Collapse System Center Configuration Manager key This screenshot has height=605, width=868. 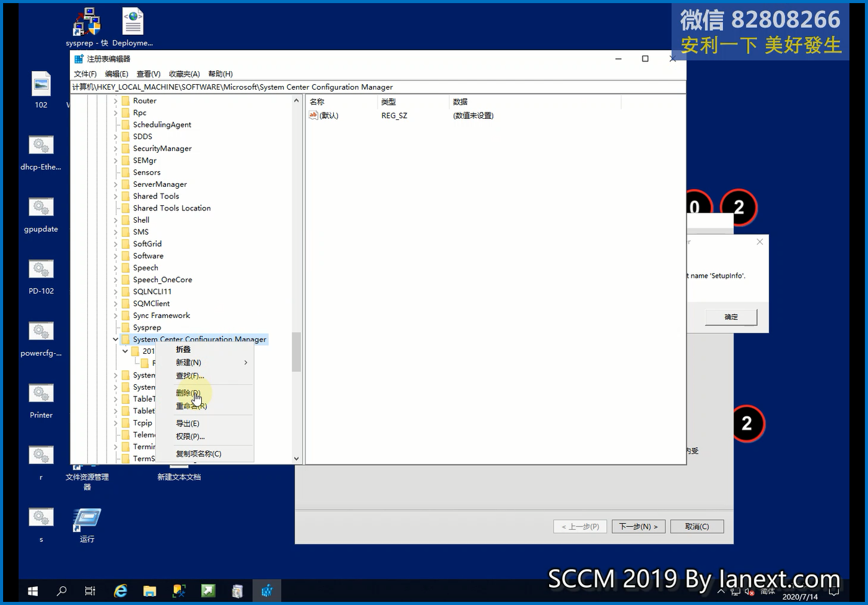point(115,339)
